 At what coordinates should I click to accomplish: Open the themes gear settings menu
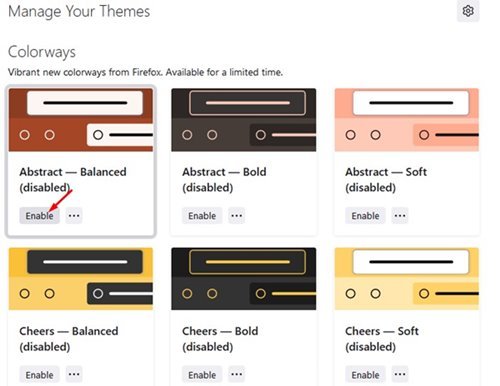coord(468,11)
